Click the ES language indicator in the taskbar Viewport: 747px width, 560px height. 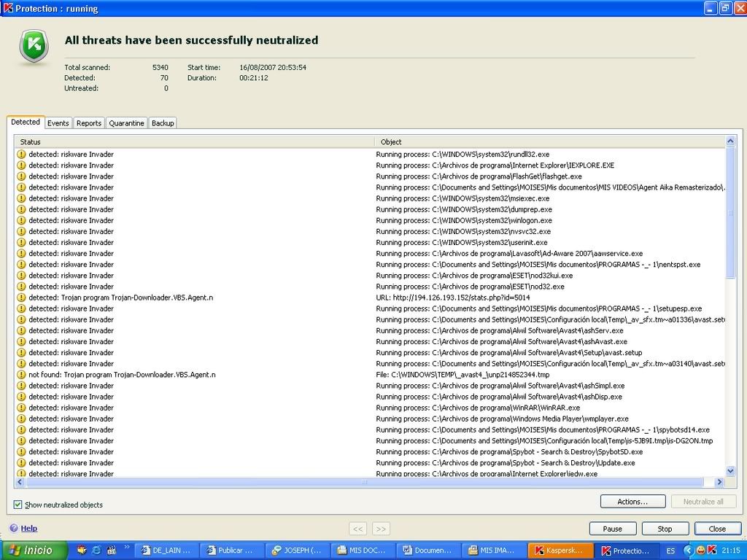671,551
